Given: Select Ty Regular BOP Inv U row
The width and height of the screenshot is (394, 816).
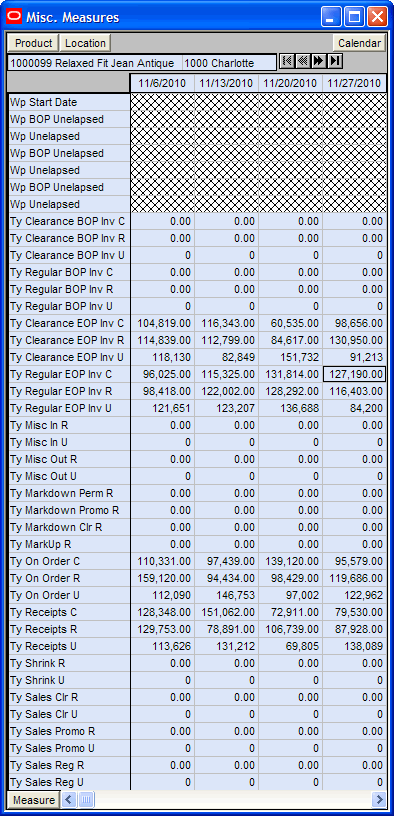Looking at the screenshot, I should (69, 307).
